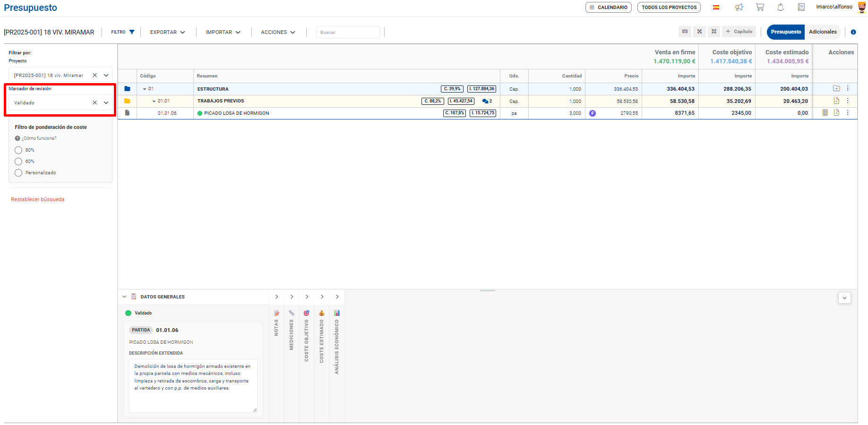Collapse the 01.01 tree node
The height and width of the screenshot is (425, 868).
(x=154, y=101)
